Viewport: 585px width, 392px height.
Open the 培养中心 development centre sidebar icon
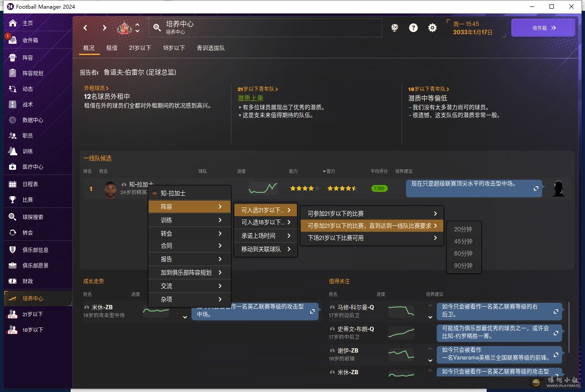[x=13, y=298]
